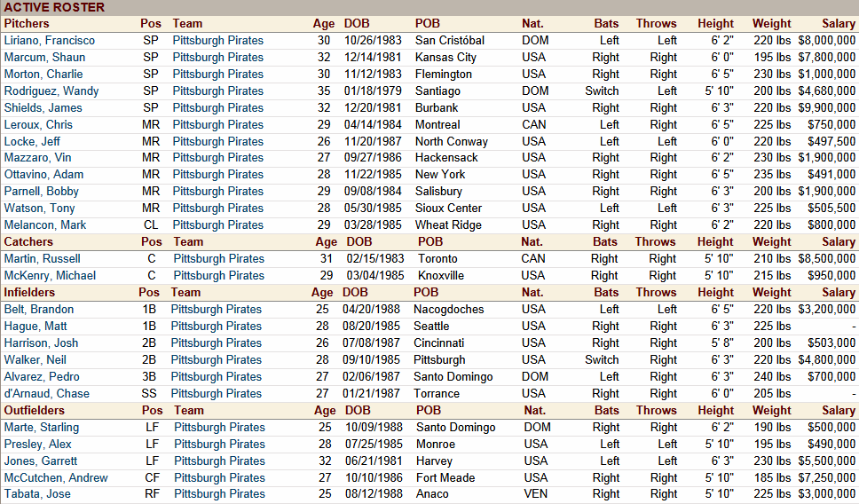This screenshot has height=504, width=859.
Task: Click 5' 8" height cell
Action: coord(722,343)
